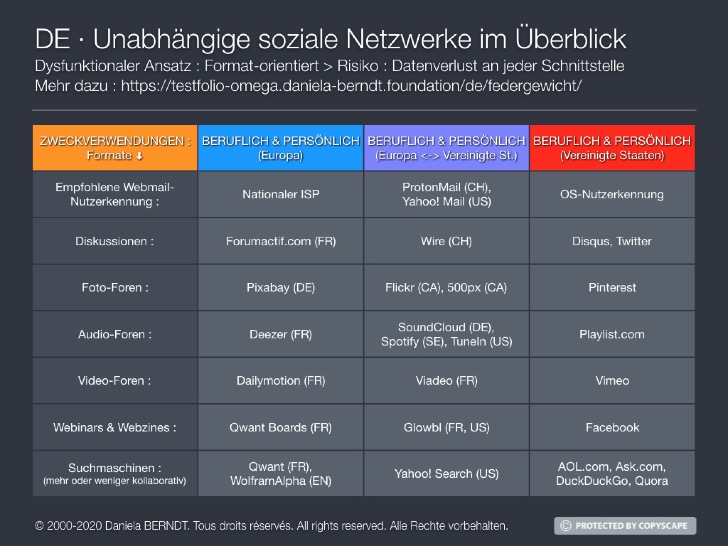
Task: Click the Daniela BERNDT copyright footer text
Action: click(x=272, y=525)
